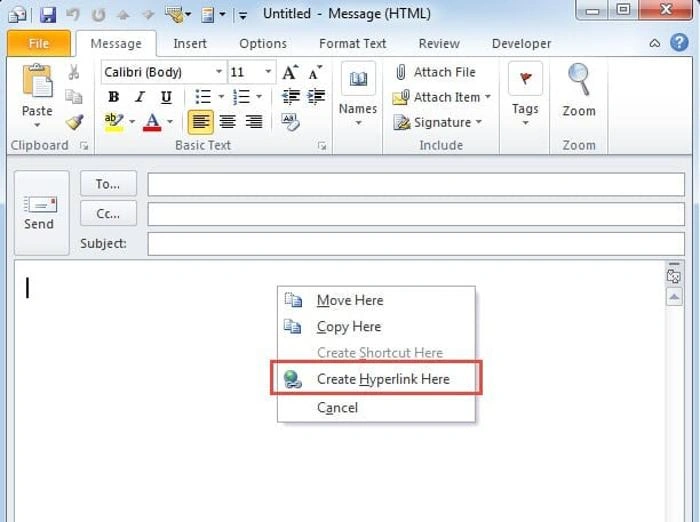The image size is (700, 522).
Task: Grow font size with large A icon
Action: click(290, 72)
